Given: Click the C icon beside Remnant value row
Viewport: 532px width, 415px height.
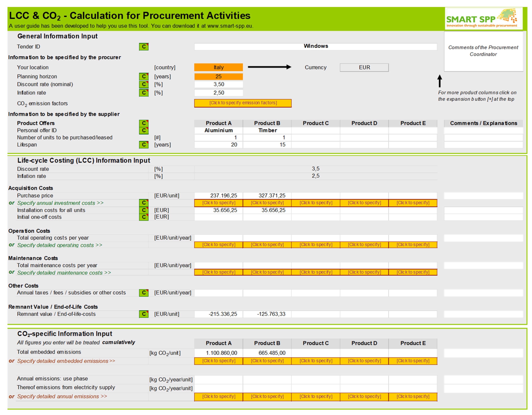Looking at the screenshot, I should coord(144,314).
